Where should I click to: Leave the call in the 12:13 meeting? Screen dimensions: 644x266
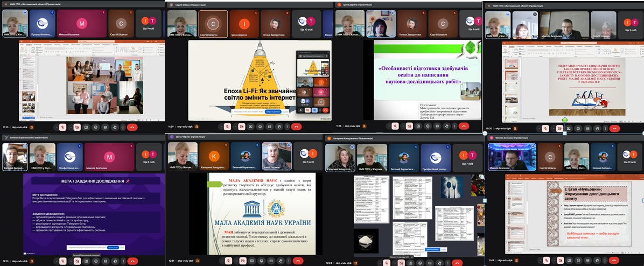pos(133,261)
